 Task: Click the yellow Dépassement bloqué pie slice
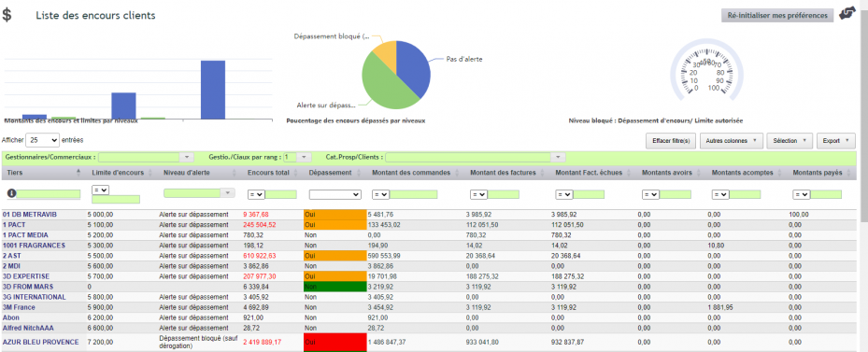pyautogui.click(x=386, y=55)
